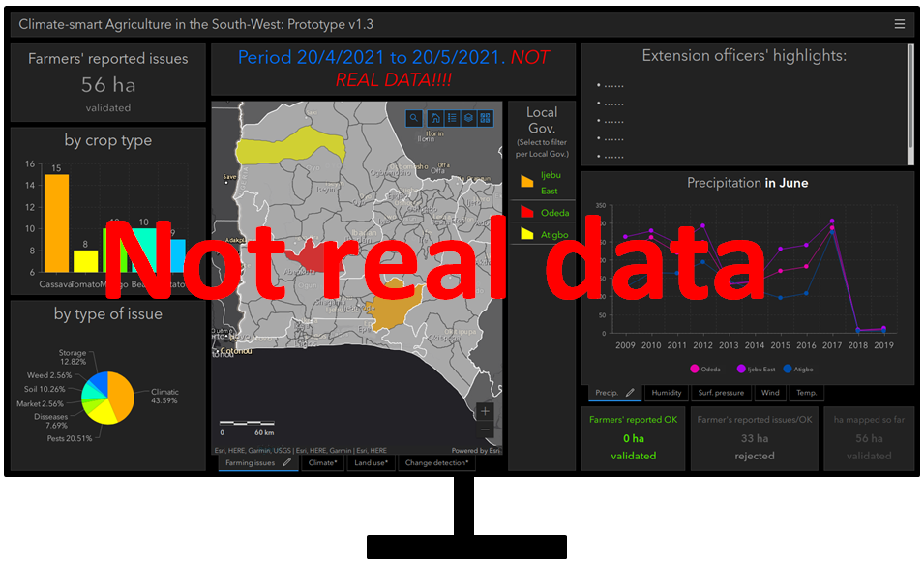The width and height of the screenshot is (924, 562).
Task: Switch to the Climate* tab
Action: [x=323, y=463]
